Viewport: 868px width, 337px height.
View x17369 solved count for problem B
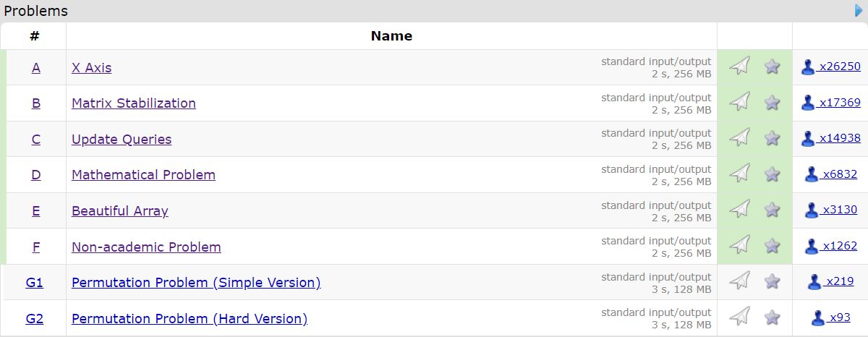[839, 103]
